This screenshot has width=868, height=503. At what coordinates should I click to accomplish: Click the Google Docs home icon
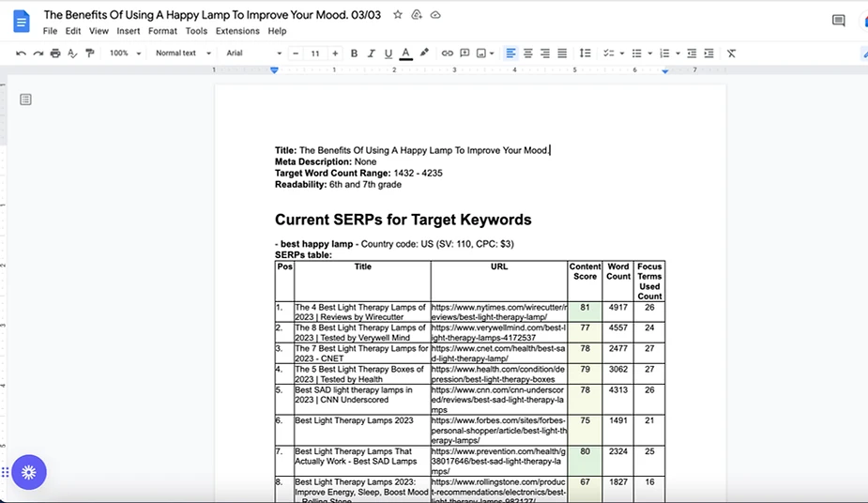coord(21,23)
